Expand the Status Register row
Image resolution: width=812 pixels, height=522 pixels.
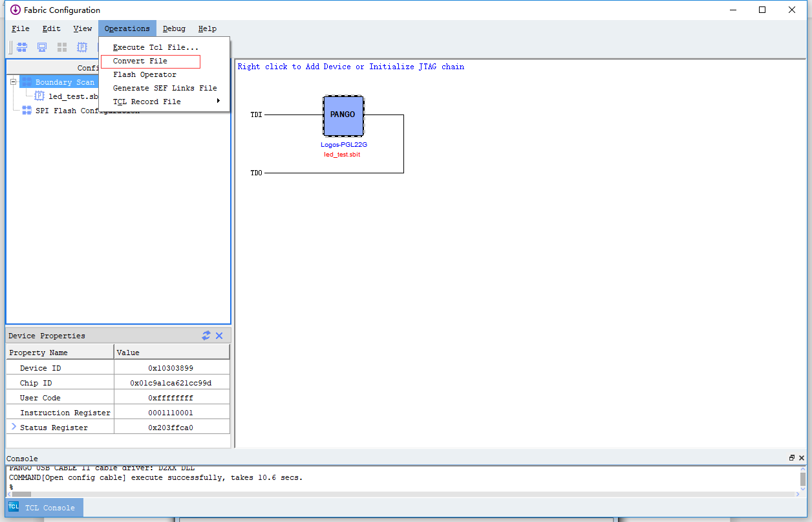pyautogui.click(x=14, y=427)
